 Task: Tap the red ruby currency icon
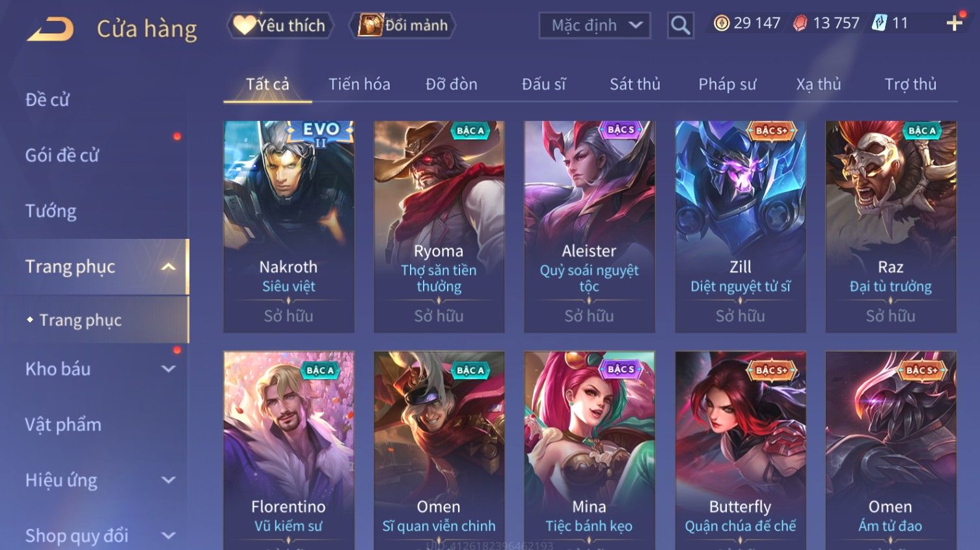click(x=800, y=23)
